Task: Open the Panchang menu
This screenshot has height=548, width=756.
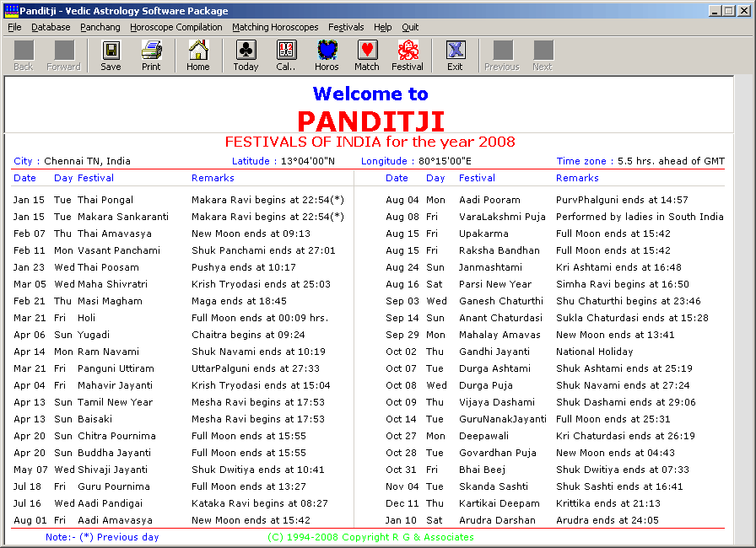Action: point(100,27)
